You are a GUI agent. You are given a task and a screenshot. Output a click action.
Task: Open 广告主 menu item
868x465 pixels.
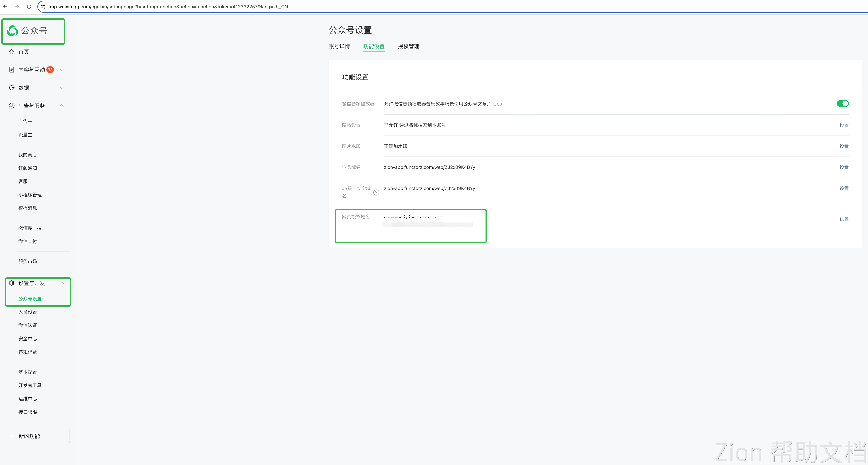tap(25, 121)
